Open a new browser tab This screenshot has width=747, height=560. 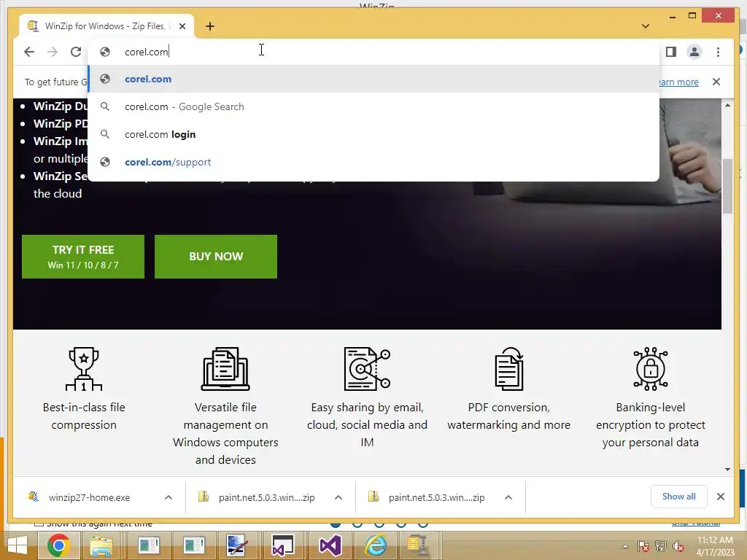pos(210,26)
